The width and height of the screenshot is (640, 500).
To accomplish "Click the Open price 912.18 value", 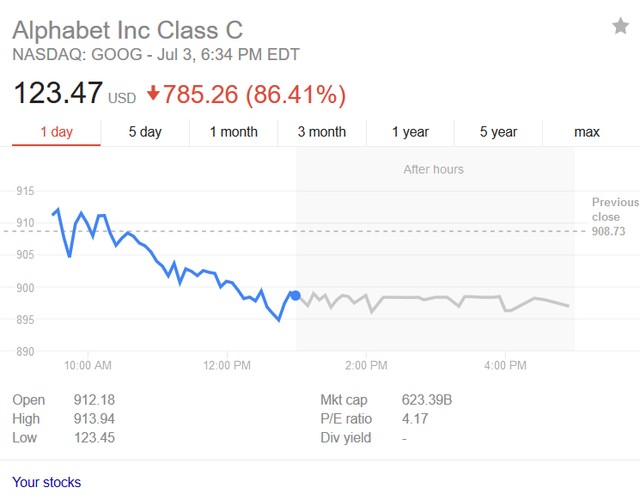I will click(94, 400).
